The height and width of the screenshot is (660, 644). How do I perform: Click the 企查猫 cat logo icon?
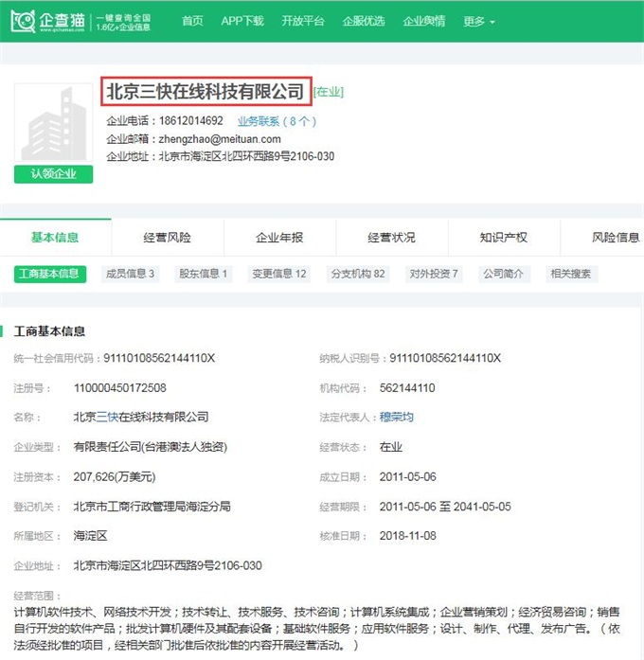coord(23,21)
